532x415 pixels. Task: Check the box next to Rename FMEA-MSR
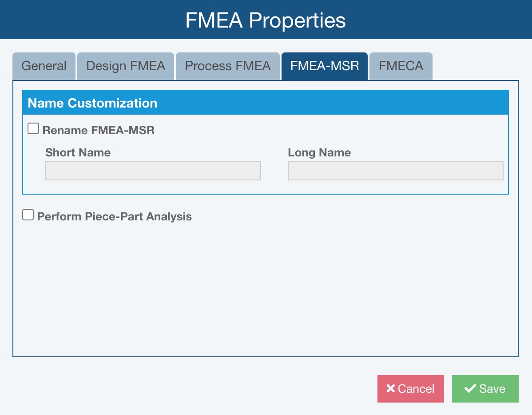pos(33,128)
